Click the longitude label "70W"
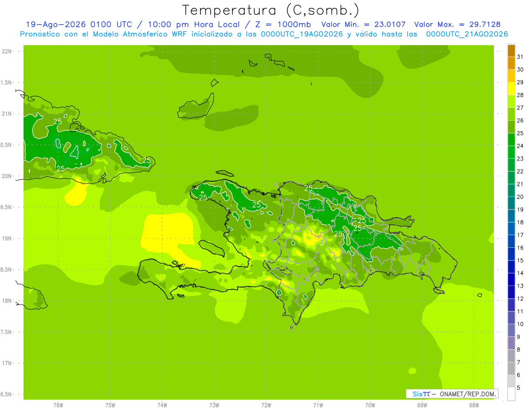This screenshot has height=411, width=532. (x=370, y=405)
